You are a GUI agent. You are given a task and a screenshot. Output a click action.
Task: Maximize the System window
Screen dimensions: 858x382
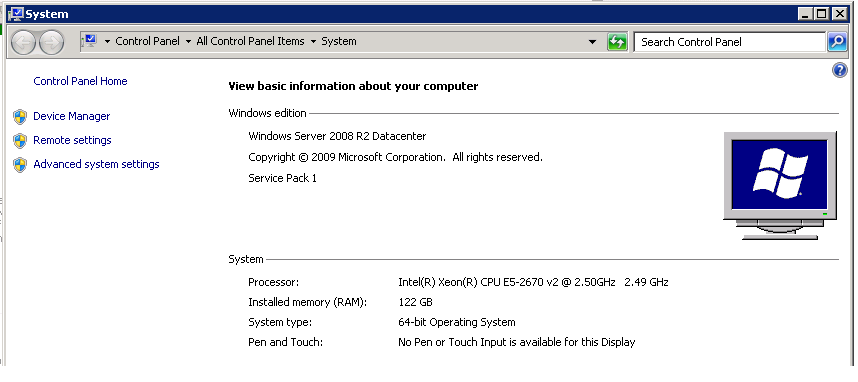coord(822,14)
